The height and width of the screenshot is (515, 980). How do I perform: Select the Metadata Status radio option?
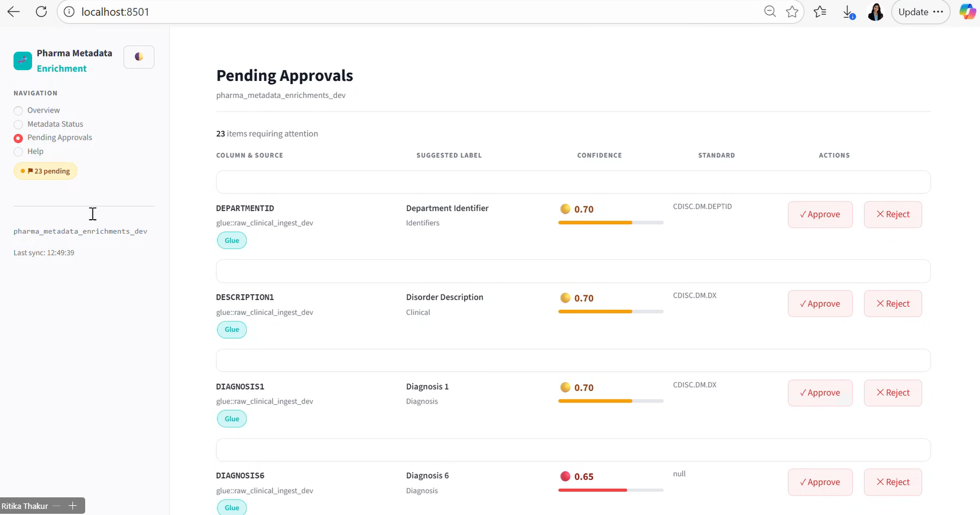tap(18, 124)
